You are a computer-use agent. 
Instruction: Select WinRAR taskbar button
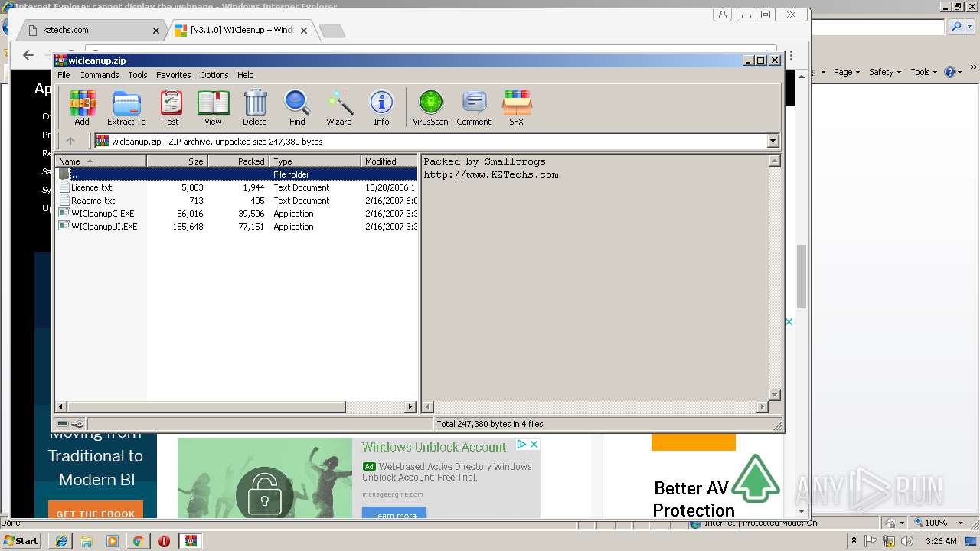[191, 541]
